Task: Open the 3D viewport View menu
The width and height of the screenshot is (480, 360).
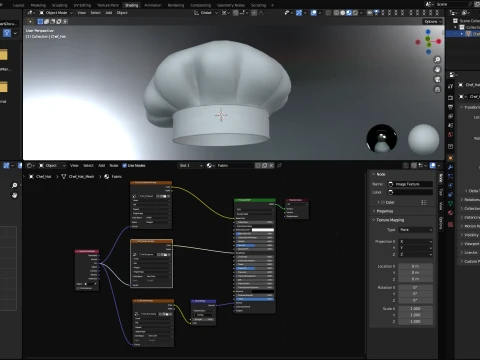Action: [x=82, y=13]
